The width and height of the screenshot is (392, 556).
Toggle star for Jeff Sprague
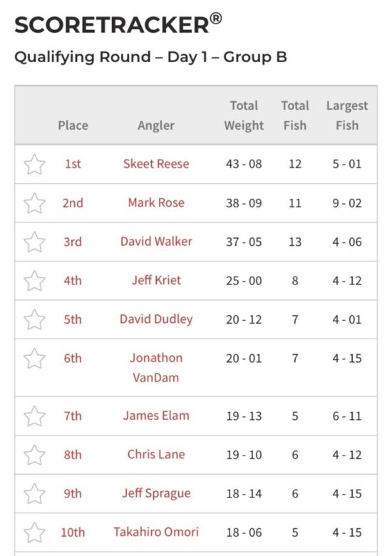34,493
